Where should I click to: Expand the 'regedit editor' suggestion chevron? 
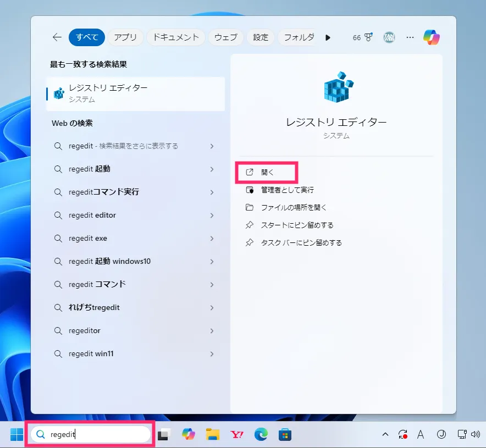click(212, 215)
